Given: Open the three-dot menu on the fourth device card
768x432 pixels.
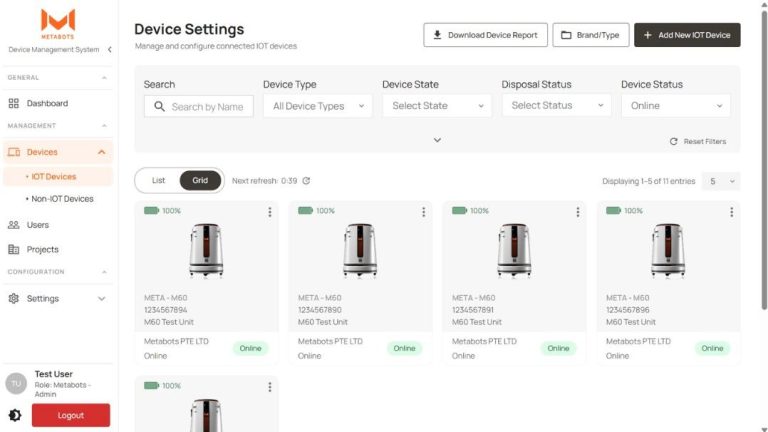Looking at the screenshot, I should (x=731, y=212).
